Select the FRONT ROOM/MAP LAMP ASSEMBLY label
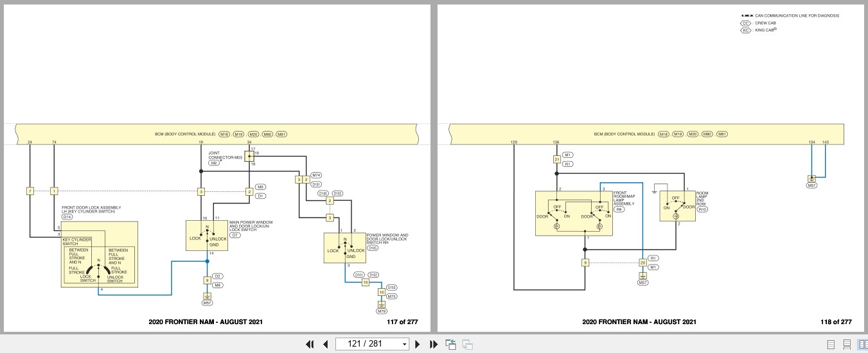The width and height of the screenshot is (868, 353). click(x=625, y=198)
